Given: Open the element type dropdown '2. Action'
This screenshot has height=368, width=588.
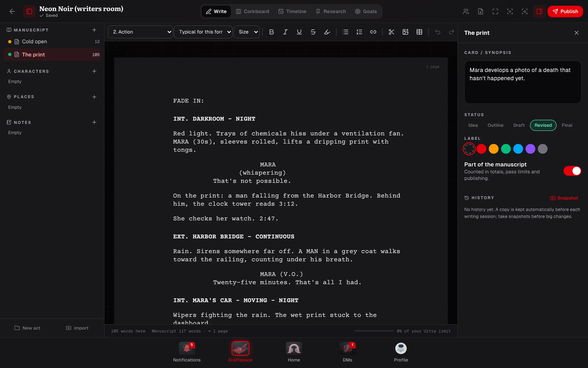Looking at the screenshot, I should (140, 32).
